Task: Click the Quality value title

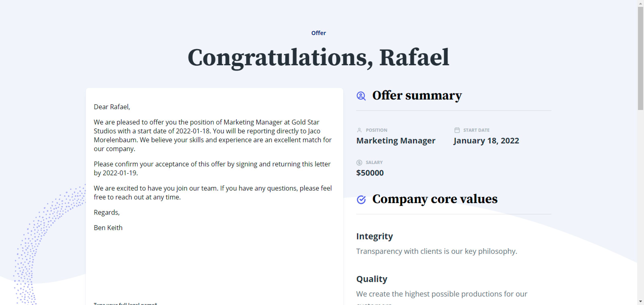Action: click(x=372, y=279)
